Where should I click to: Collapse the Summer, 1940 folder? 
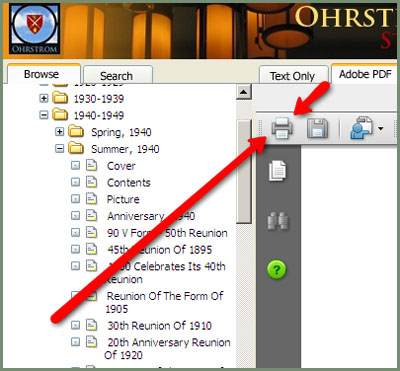(59, 149)
